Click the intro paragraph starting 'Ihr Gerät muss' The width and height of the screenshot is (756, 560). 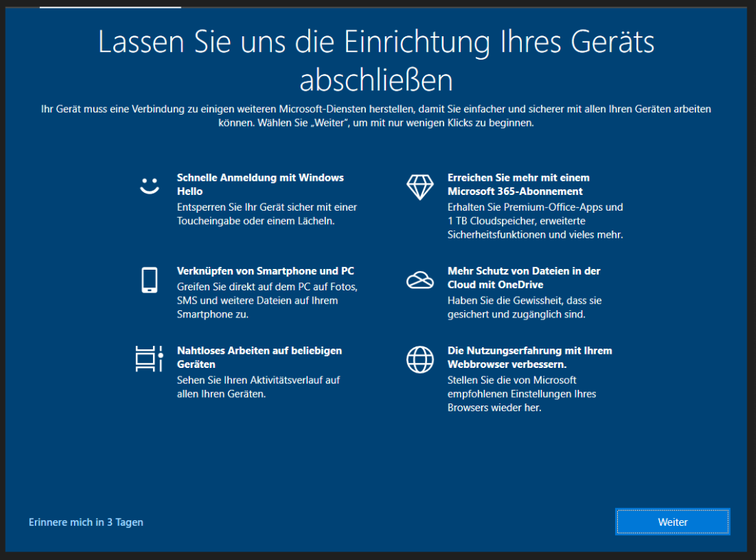[x=376, y=116]
